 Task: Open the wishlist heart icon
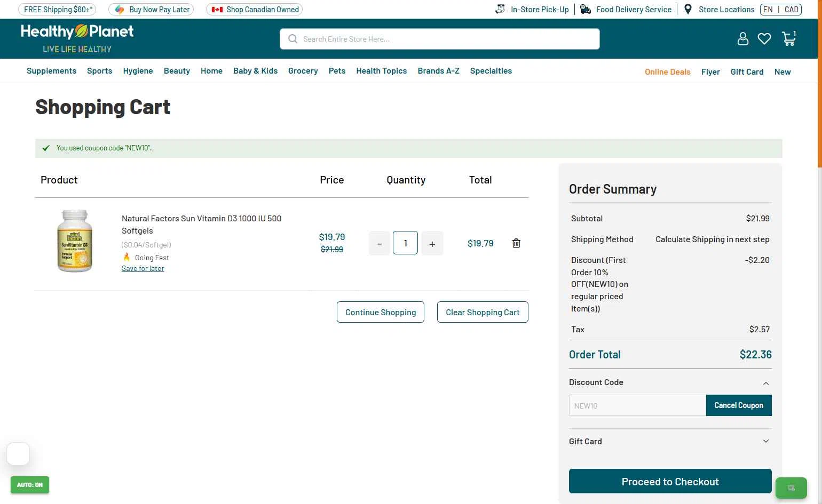click(764, 39)
